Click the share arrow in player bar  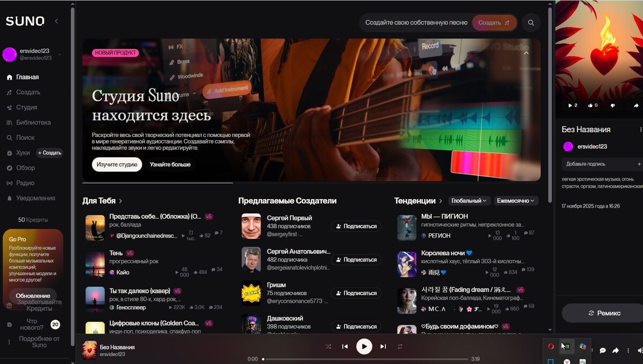click(x=616, y=351)
